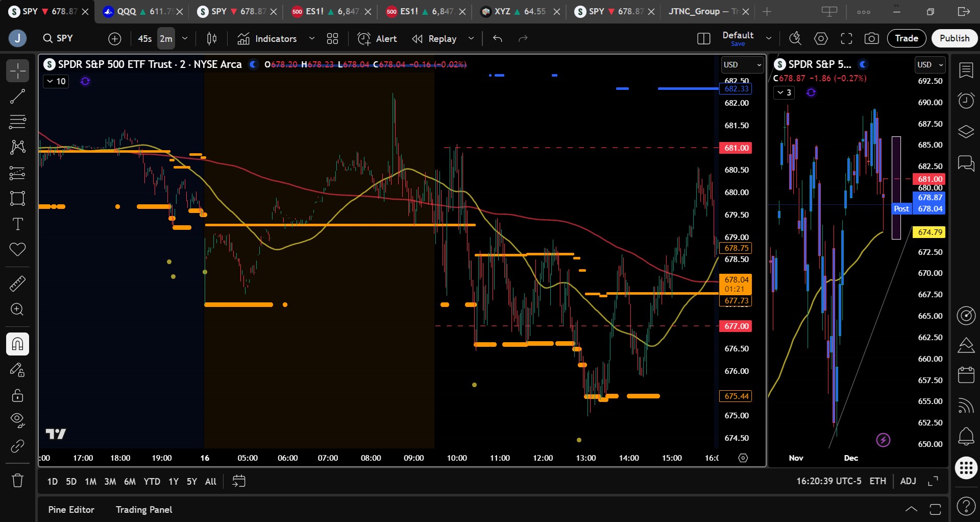This screenshot has width=980, height=522.
Task: Expand the Replay options dropdown
Action: (x=471, y=38)
